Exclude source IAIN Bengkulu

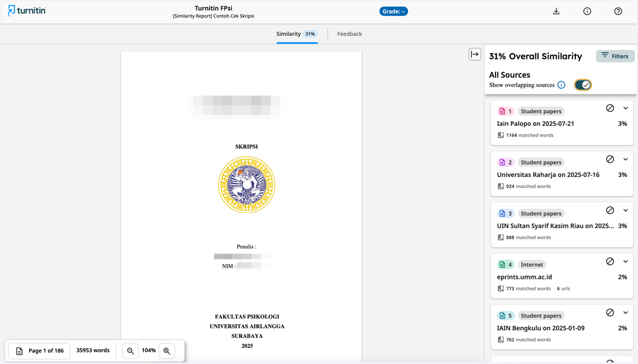(610, 312)
